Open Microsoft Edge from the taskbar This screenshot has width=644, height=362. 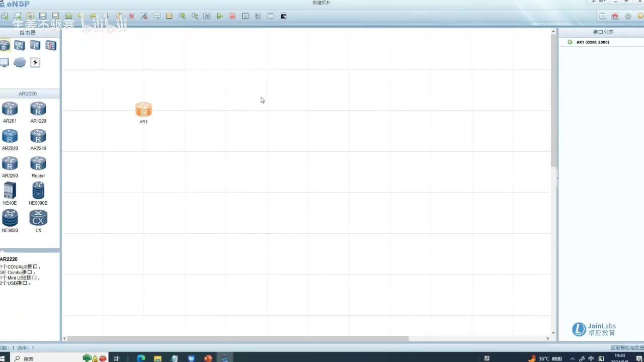tap(141, 358)
